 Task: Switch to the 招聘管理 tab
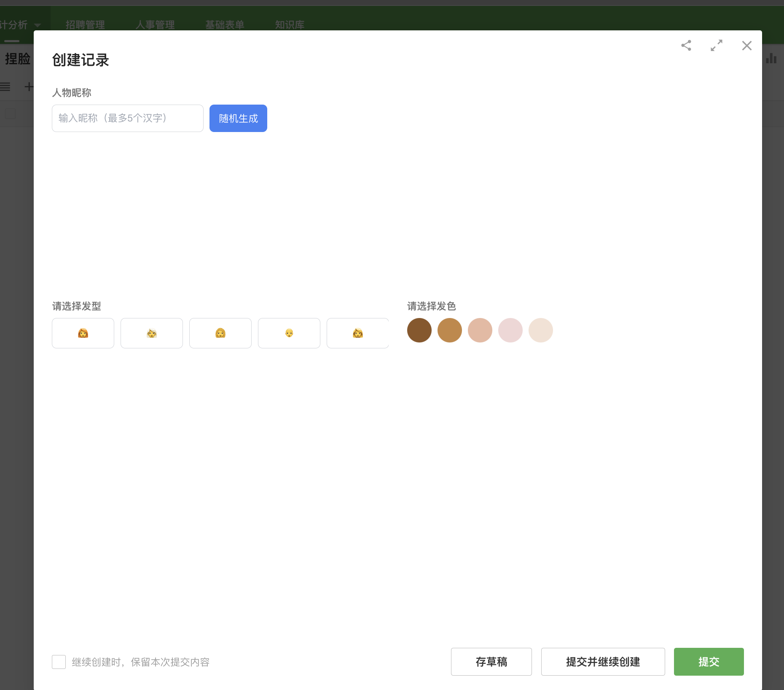click(x=85, y=25)
